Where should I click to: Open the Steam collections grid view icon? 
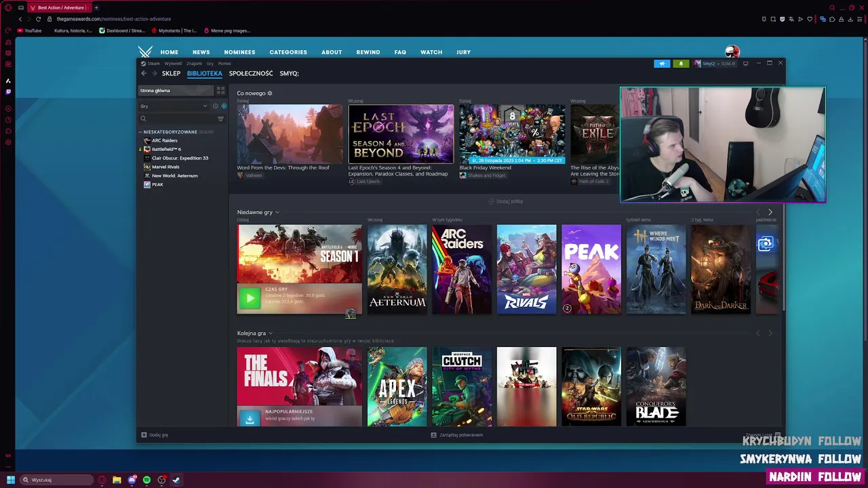(220, 90)
